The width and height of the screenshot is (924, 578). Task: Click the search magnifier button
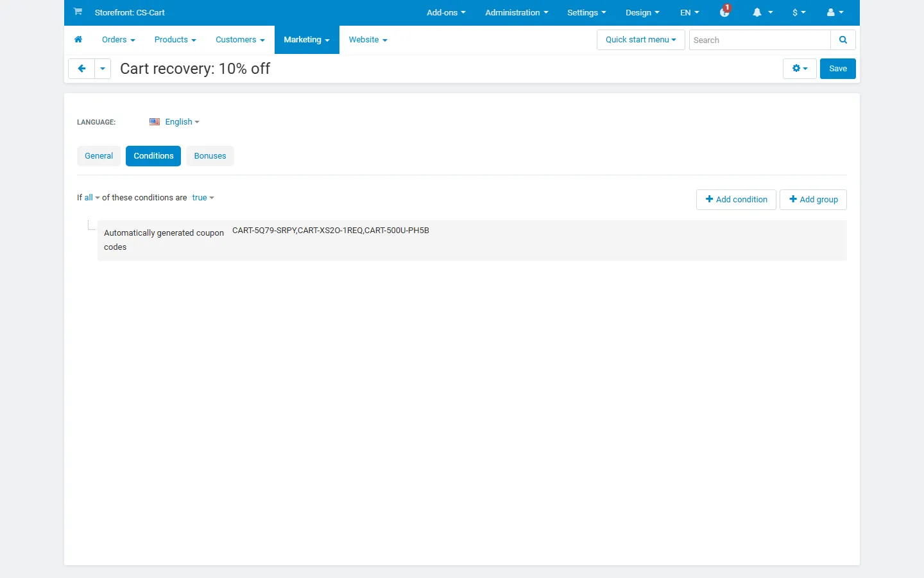(843, 40)
